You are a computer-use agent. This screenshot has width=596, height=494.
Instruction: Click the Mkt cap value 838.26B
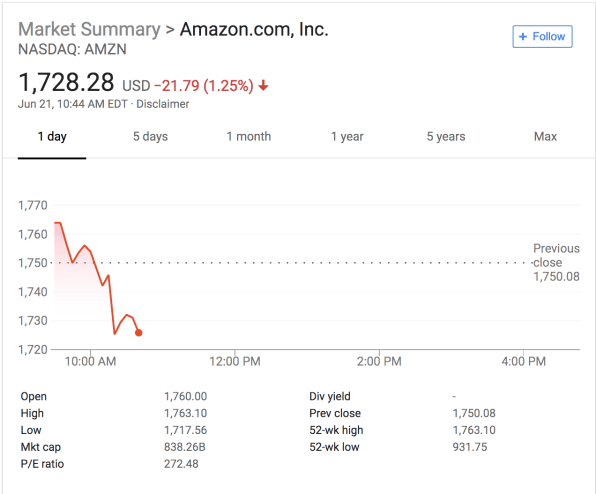[x=185, y=447]
